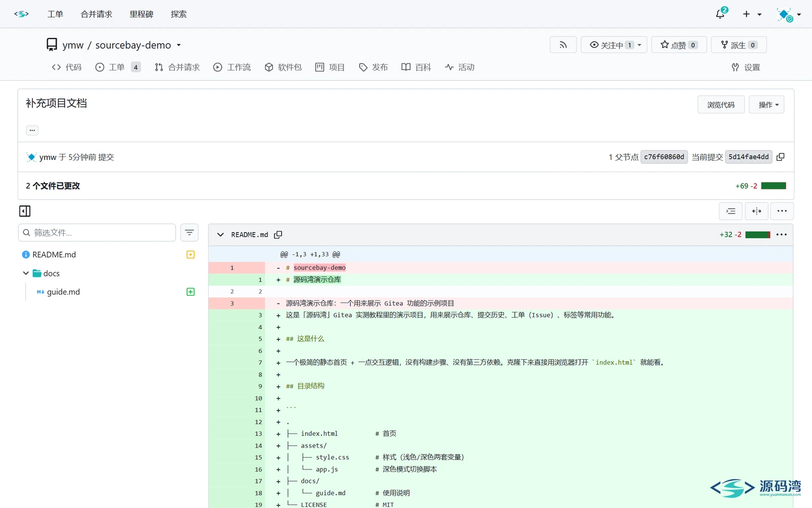Toggle the file tree sidebar
Viewport: 812px width, 508px height.
[25, 211]
